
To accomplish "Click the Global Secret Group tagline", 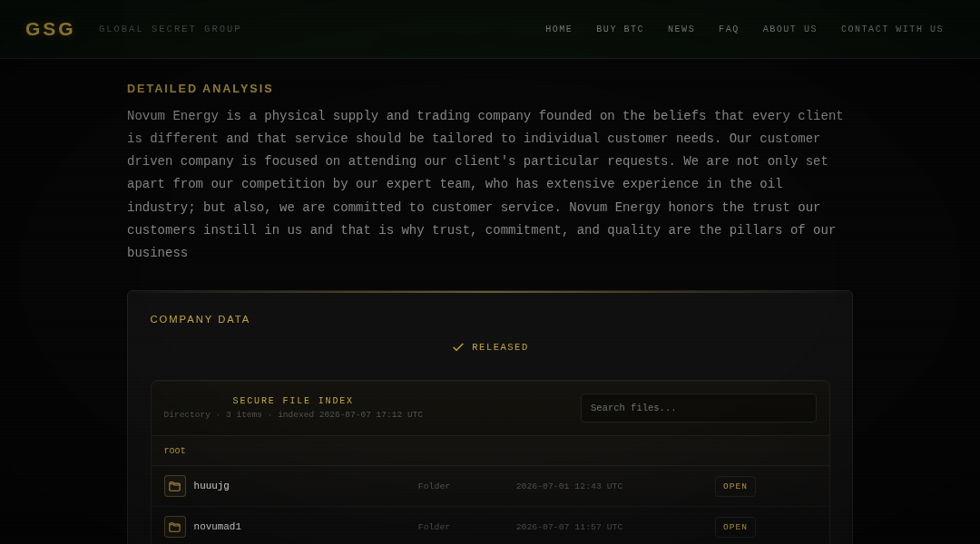I will [x=170, y=29].
